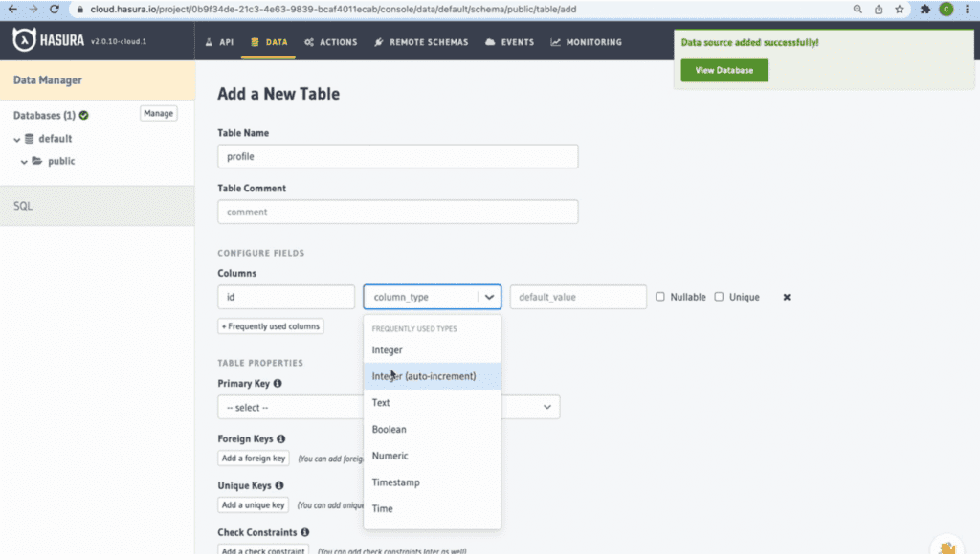980x560 pixels.
Task: Click Add a unique key button
Action: click(253, 505)
